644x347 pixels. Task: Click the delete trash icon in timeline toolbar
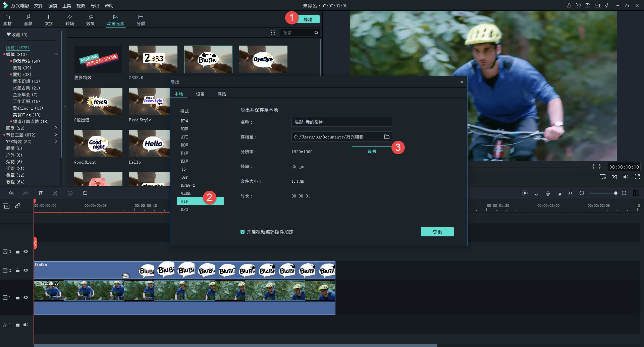pos(41,193)
